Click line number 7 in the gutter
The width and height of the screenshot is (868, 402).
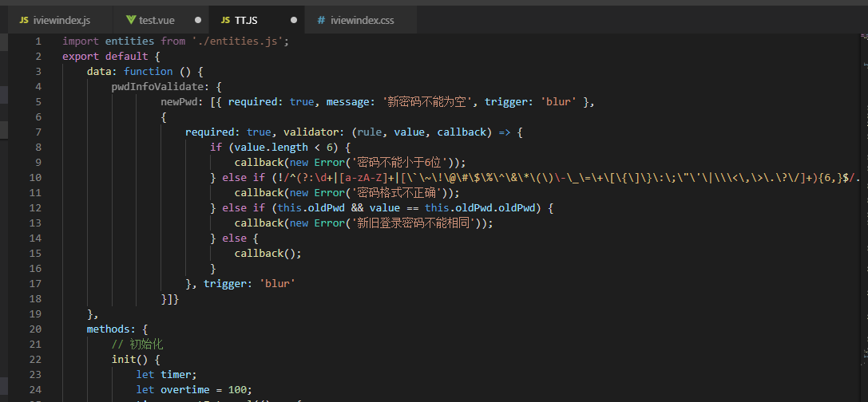point(38,132)
